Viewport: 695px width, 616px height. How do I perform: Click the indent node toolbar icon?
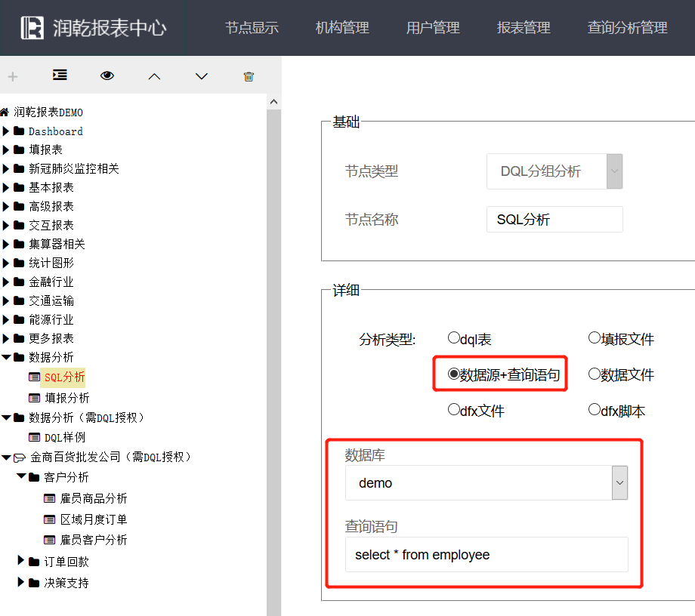pyautogui.click(x=60, y=75)
